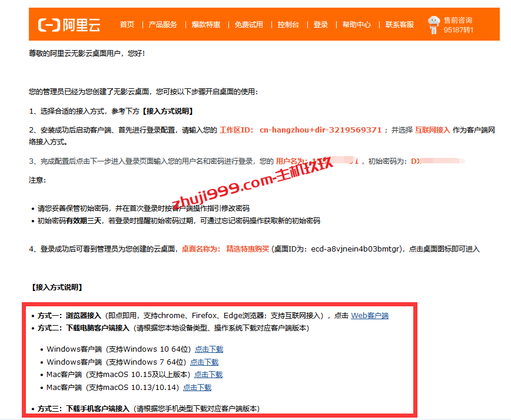
Task: Select the workspace ID cn-hangzhou+dir-3219569371
Action: point(321,130)
